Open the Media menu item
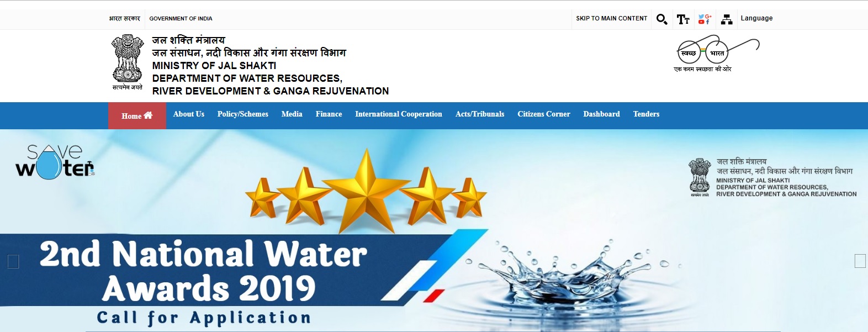 tap(292, 114)
